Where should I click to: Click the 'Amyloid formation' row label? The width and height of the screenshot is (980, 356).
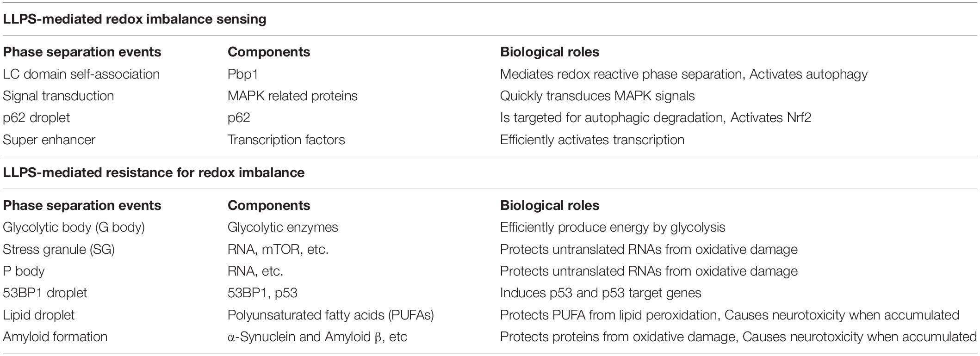(x=55, y=337)
